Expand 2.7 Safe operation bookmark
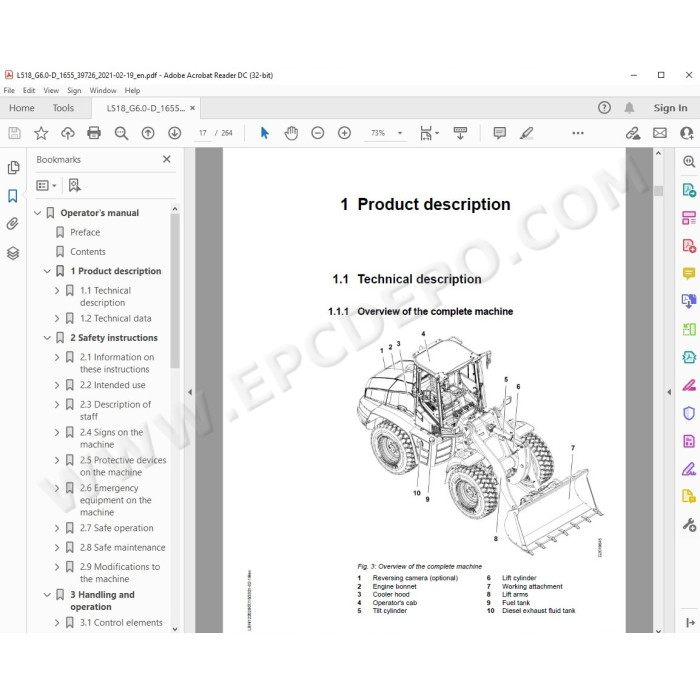The height and width of the screenshot is (700, 700). click(57, 528)
